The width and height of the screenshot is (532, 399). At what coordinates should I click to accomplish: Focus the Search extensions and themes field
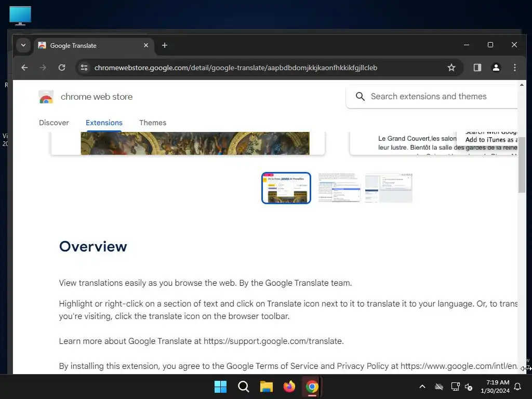432,97
